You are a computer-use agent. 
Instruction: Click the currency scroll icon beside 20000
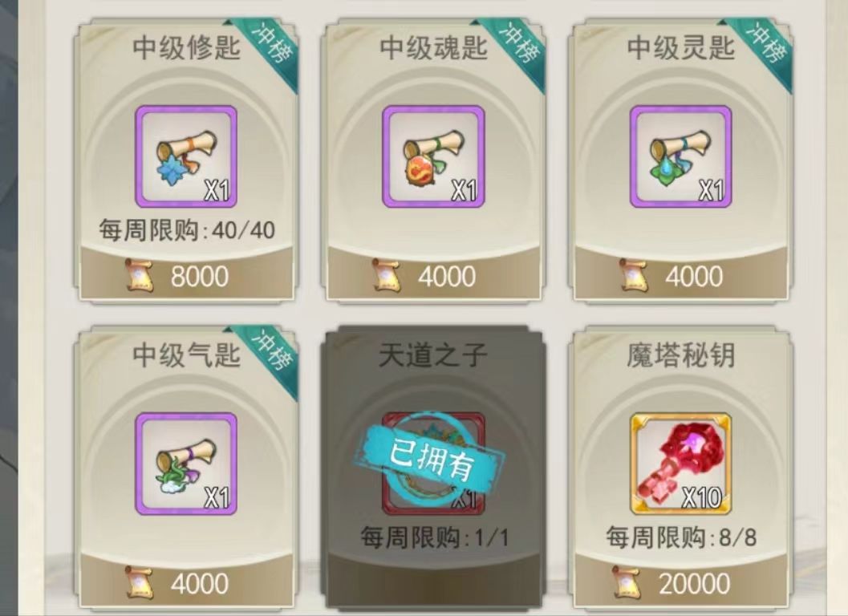[627, 583]
